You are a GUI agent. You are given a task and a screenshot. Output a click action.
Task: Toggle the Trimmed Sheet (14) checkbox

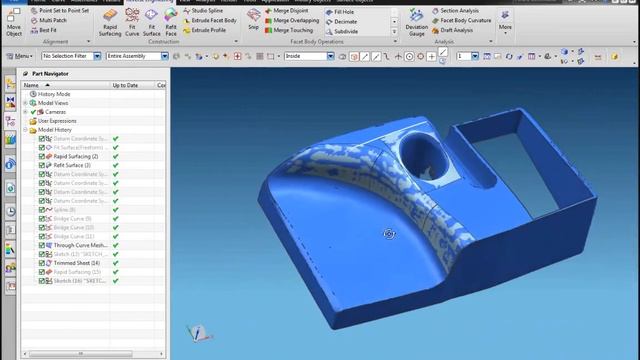click(42, 263)
